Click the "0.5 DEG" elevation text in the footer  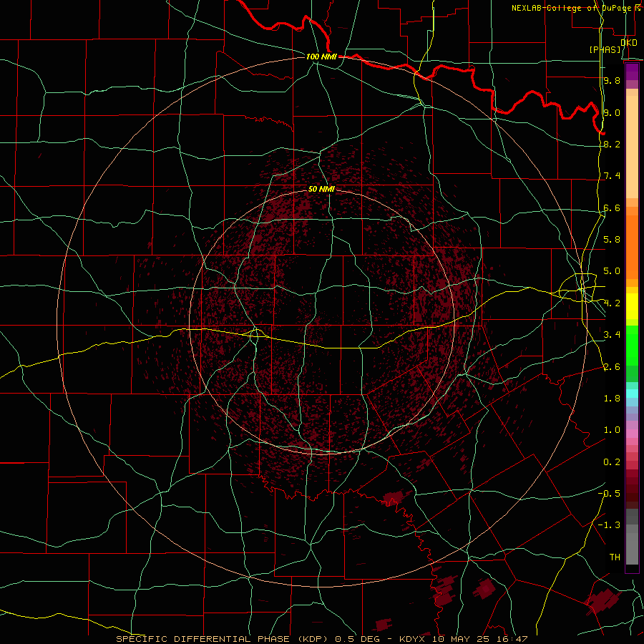pos(357,639)
